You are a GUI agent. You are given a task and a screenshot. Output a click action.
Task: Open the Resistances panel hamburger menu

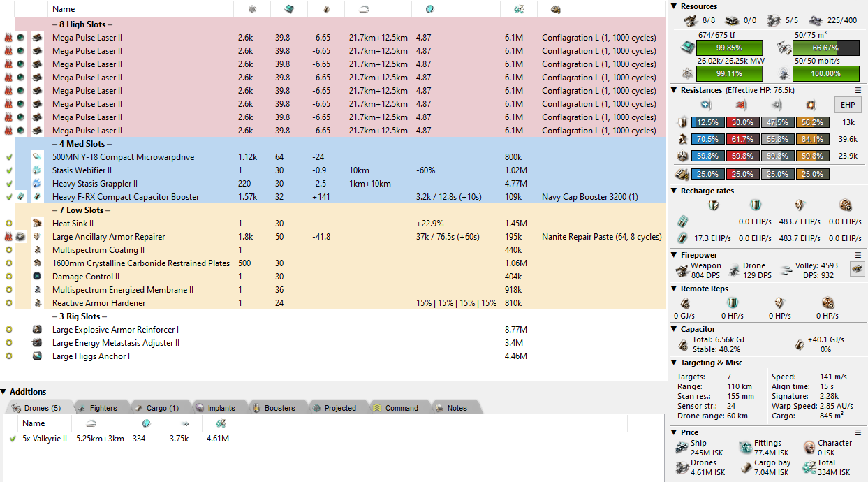(x=858, y=91)
